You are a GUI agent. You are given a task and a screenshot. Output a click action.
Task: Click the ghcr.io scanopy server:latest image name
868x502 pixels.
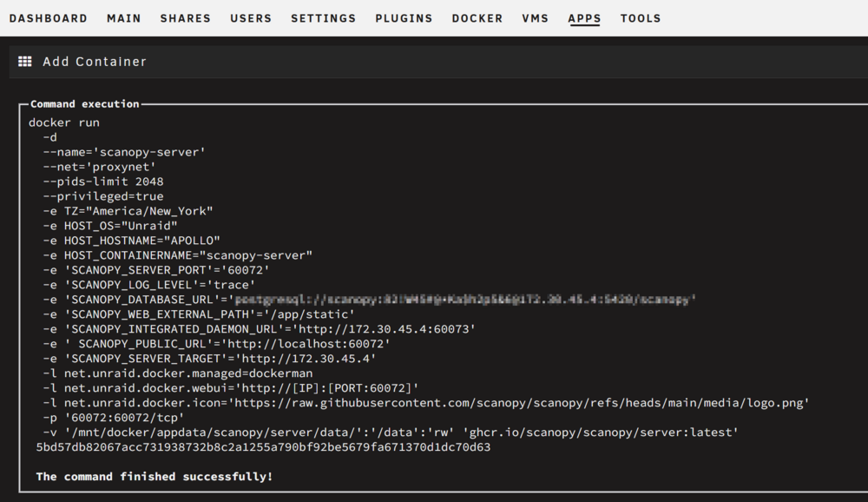pos(604,433)
